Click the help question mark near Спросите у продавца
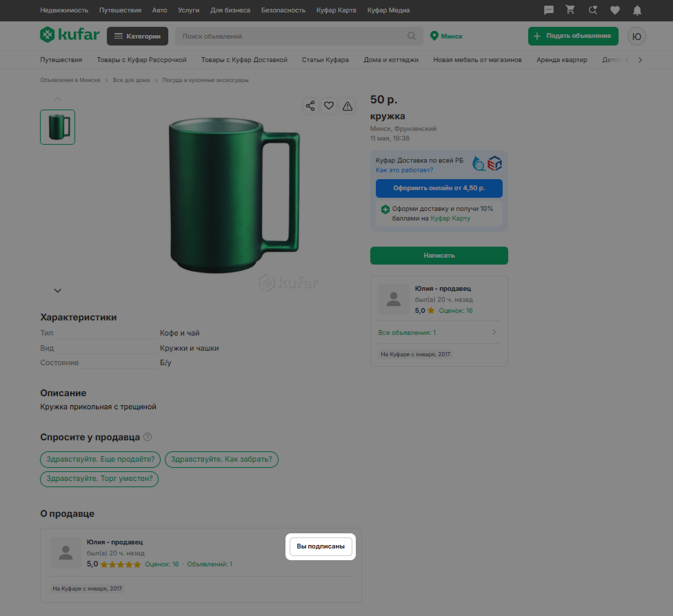The height and width of the screenshot is (616, 673). click(148, 437)
